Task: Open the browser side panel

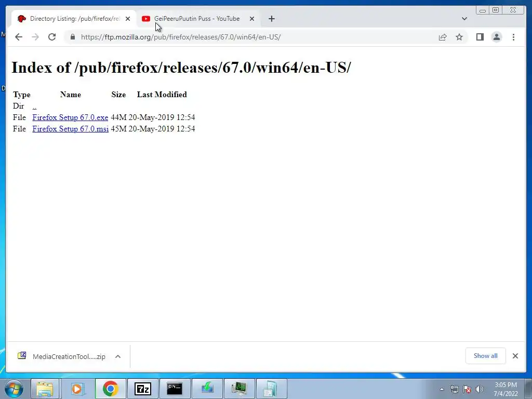Action: pyautogui.click(x=480, y=37)
